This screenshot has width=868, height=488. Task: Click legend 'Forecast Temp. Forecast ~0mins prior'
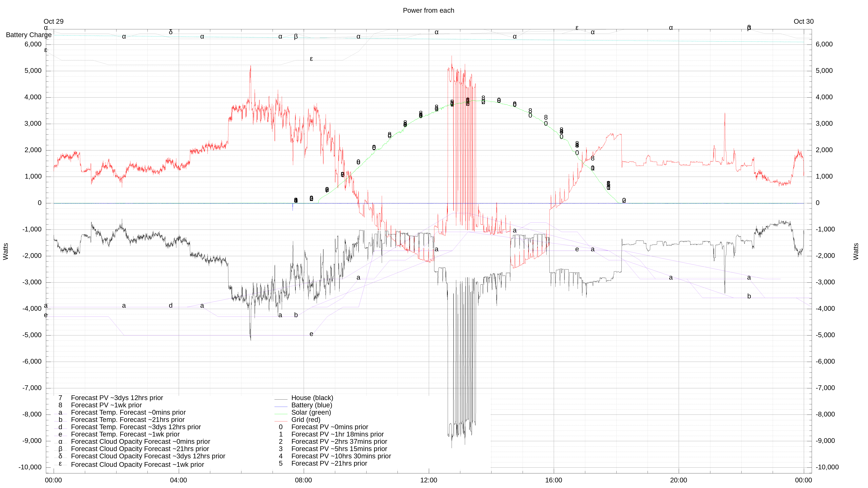point(128,413)
